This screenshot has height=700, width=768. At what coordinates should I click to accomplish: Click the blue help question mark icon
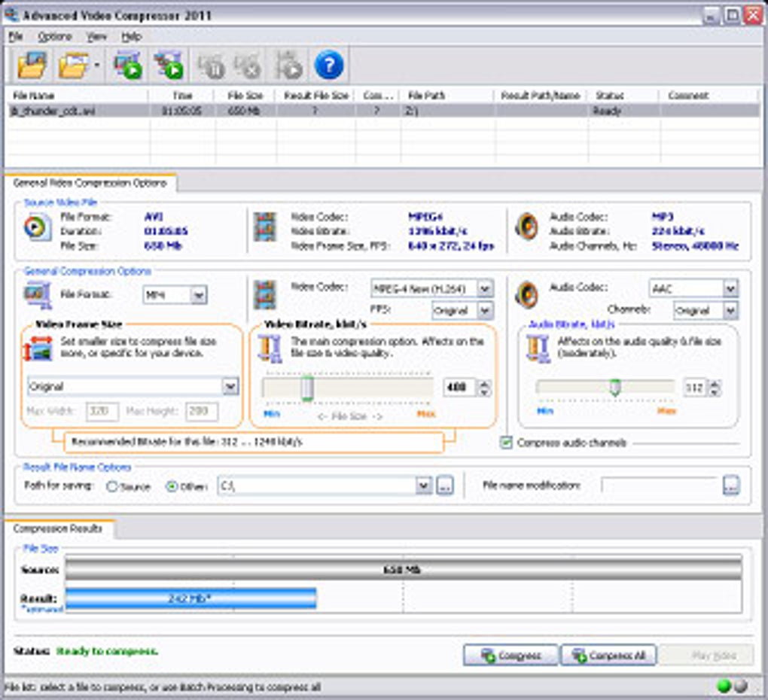(x=329, y=65)
